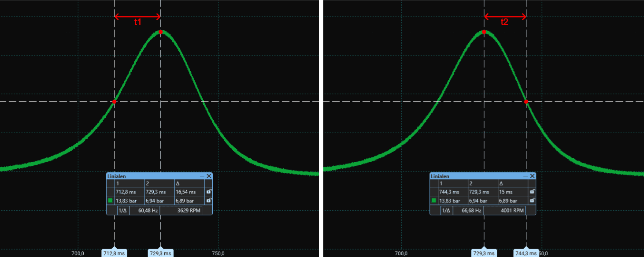The image size is (644, 257).
Task: Toggle the bar ruler lock in left Linialen panel
Action: [x=209, y=201]
